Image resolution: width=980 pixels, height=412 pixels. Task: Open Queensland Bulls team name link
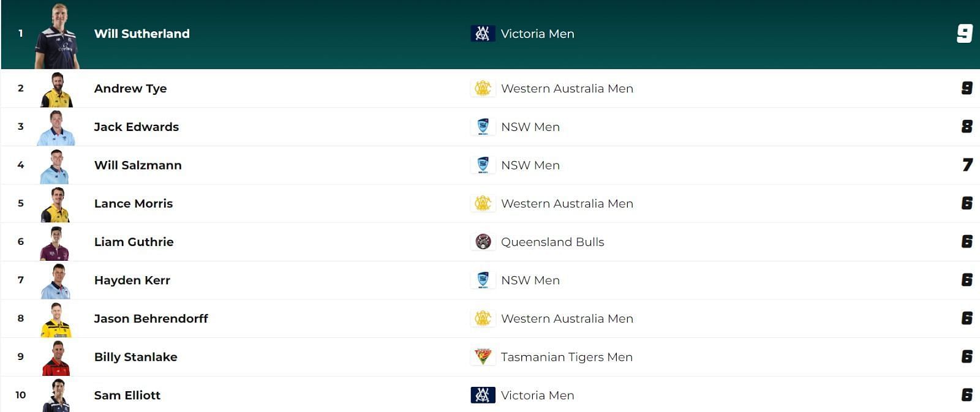(552, 242)
